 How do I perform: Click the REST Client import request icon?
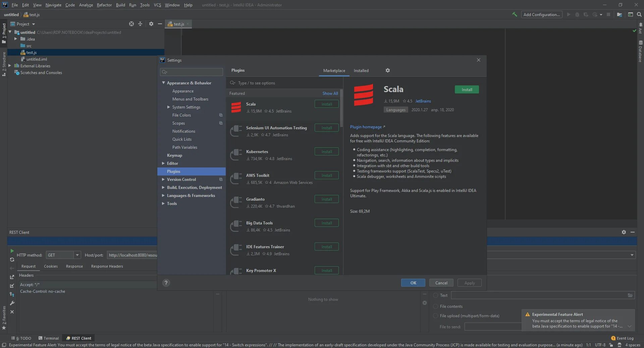pyautogui.click(x=12, y=286)
